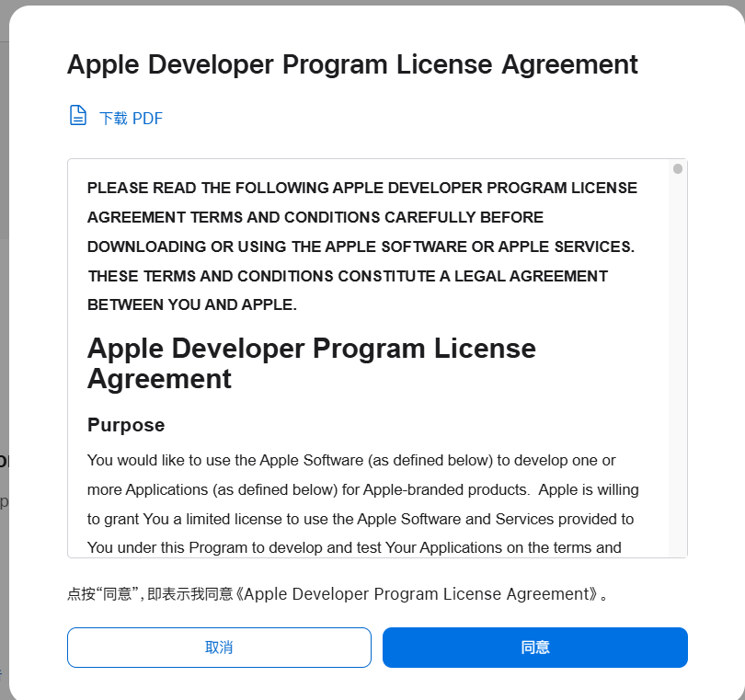The height and width of the screenshot is (700, 745).
Task: Click the line 'THESE TERMS AND CONDITIONS CONSTITUTE'
Action: tap(348, 276)
